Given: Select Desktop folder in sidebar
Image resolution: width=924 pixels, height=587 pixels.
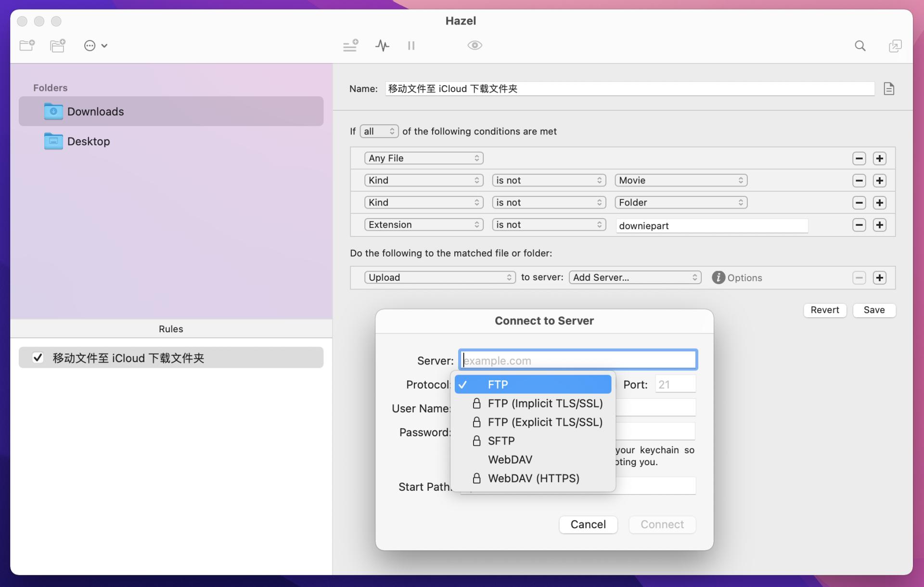Looking at the screenshot, I should pos(89,141).
